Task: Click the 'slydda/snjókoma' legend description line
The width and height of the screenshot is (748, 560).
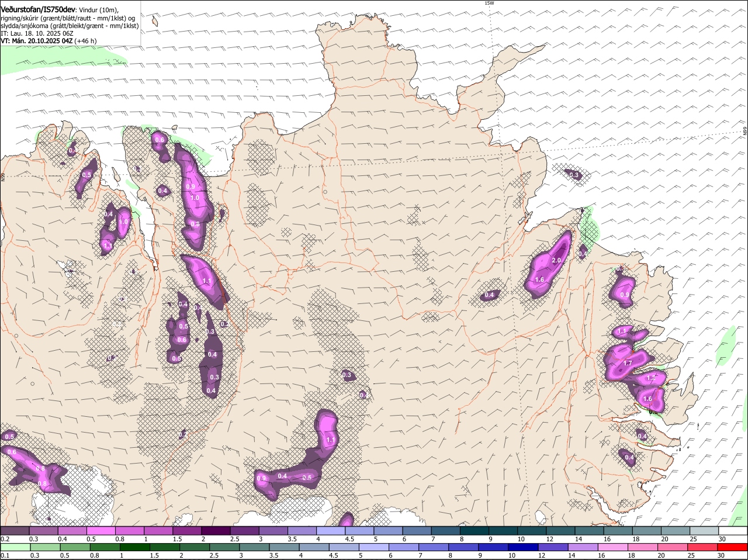Action: pos(70,26)
